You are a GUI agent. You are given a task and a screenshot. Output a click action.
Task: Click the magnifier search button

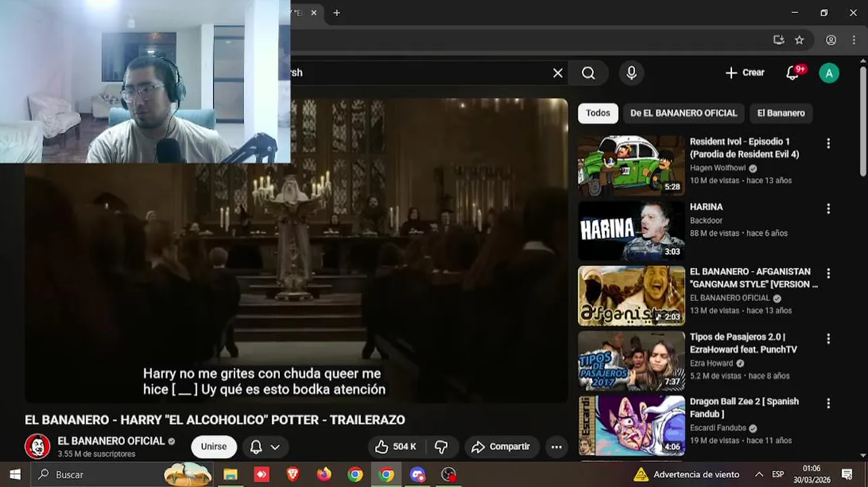click(x=588, y=73)
